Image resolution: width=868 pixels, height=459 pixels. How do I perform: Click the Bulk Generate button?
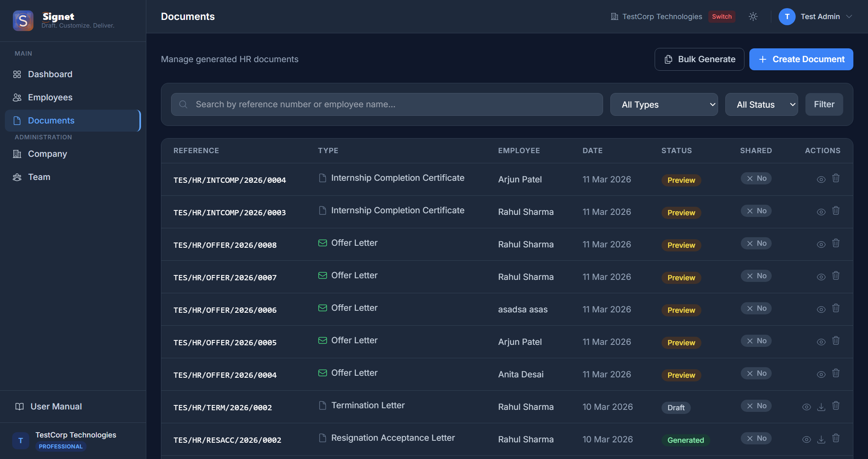pos(699,59)
